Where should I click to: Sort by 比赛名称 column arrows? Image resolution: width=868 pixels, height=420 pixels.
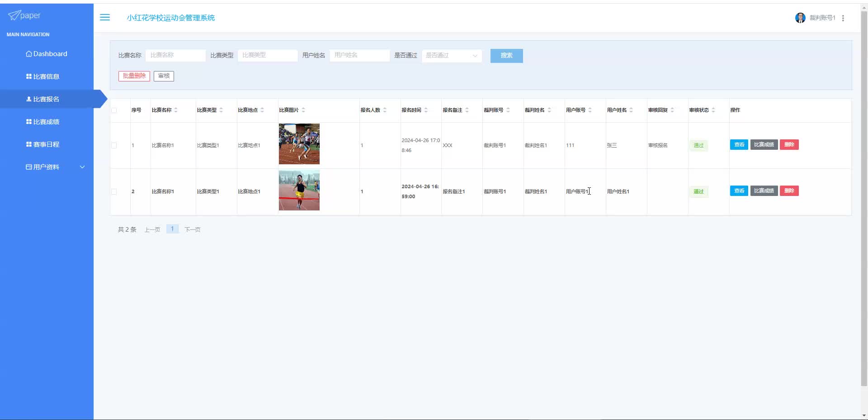pyautogui.click(x=176, y=110)
